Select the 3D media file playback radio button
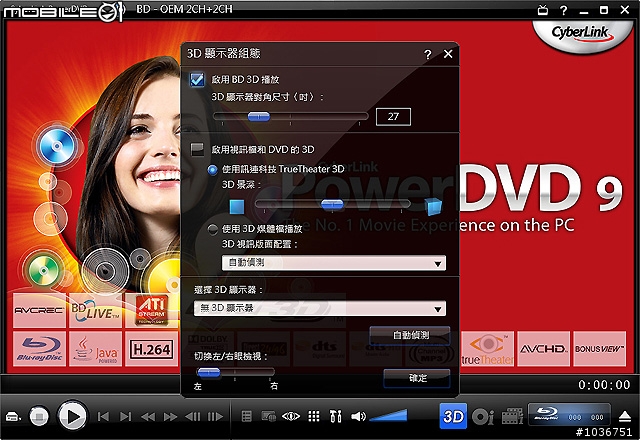The width and height of the screenshot is (640, 440). click(x=213, y=229)
